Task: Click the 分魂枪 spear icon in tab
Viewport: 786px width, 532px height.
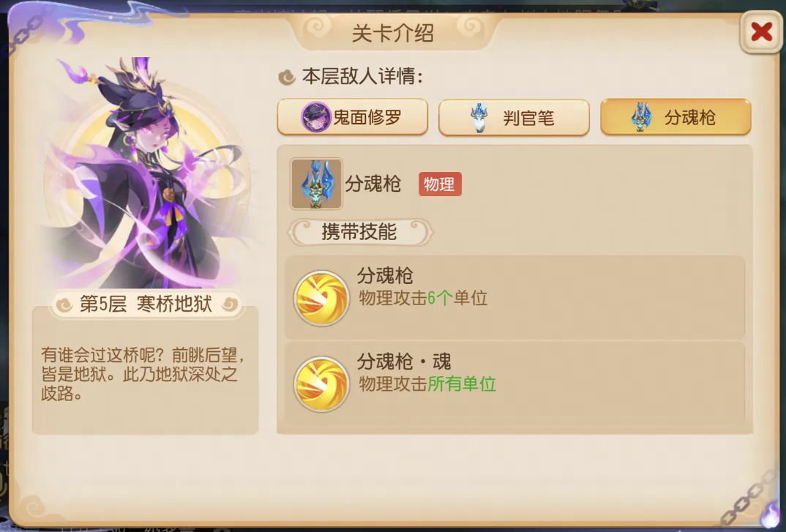Action: coord(641,117)
